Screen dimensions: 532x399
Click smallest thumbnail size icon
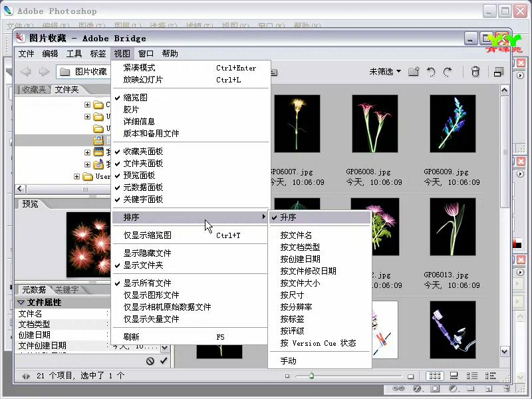pos(287,376)
